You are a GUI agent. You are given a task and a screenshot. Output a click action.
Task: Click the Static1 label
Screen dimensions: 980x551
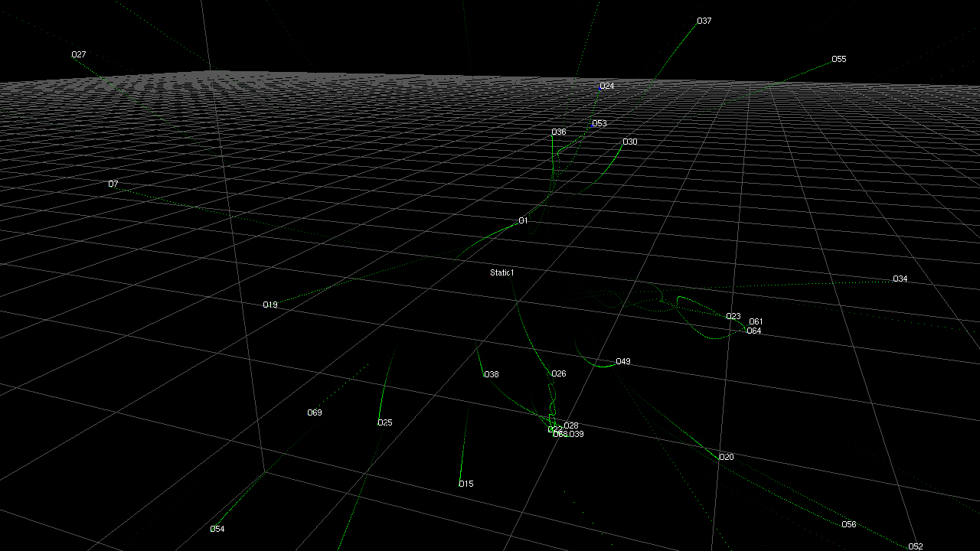(x=502, y=273)
